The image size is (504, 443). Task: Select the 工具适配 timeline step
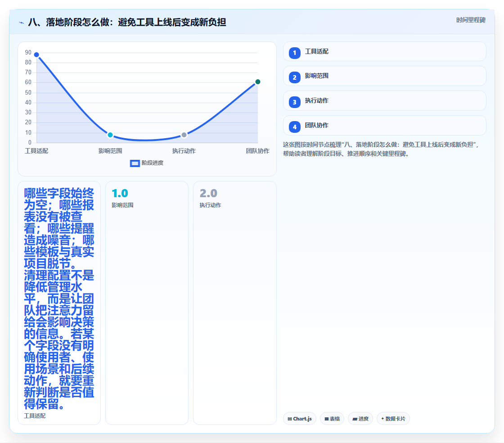(x=384, y=51)
